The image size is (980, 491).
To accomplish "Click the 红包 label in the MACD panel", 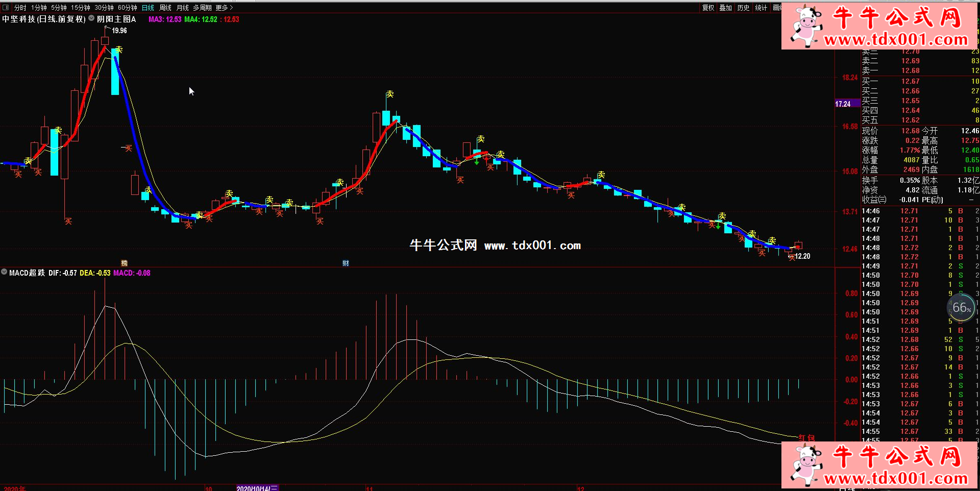I will pyautogui.click(x=807, y=438).
